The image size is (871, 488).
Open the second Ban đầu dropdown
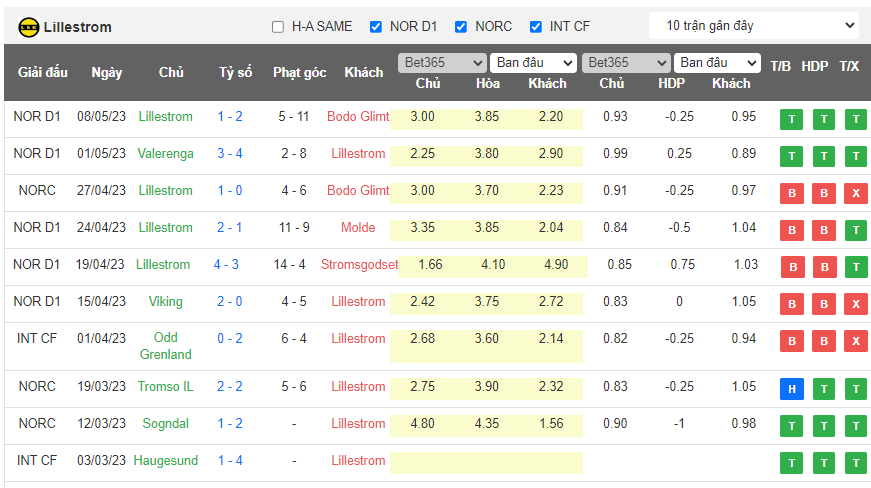(x=716, y=62)
